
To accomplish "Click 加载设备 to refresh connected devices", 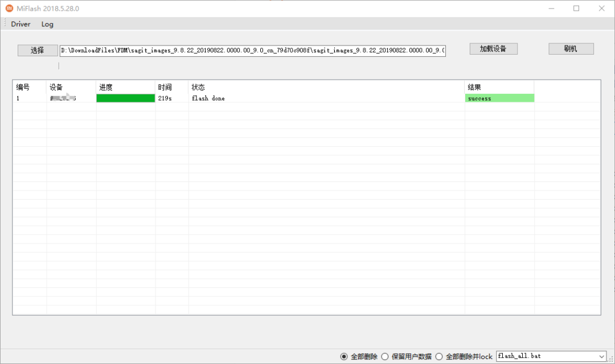I will pyautogui.click(x=493, y=48).
